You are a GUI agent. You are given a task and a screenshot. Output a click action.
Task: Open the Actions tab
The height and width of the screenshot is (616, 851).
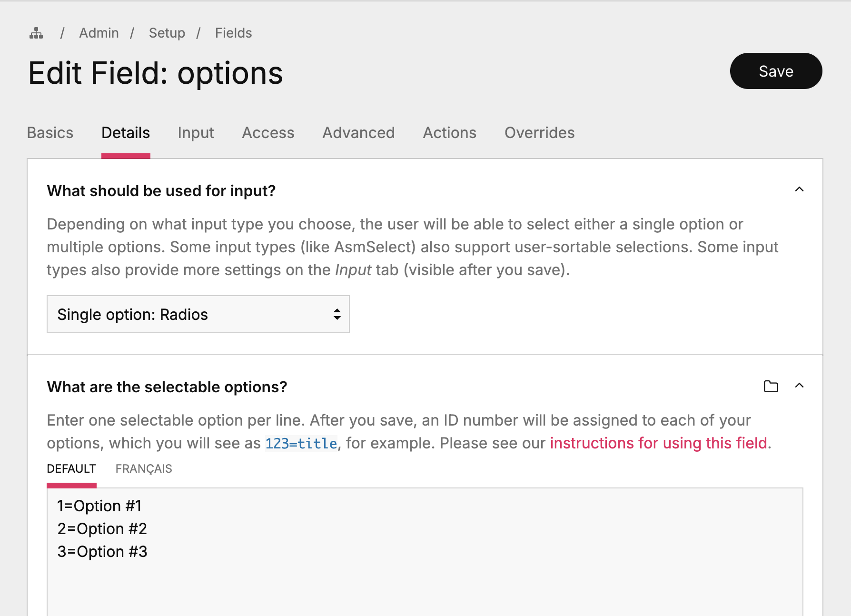tap(449, 133)
